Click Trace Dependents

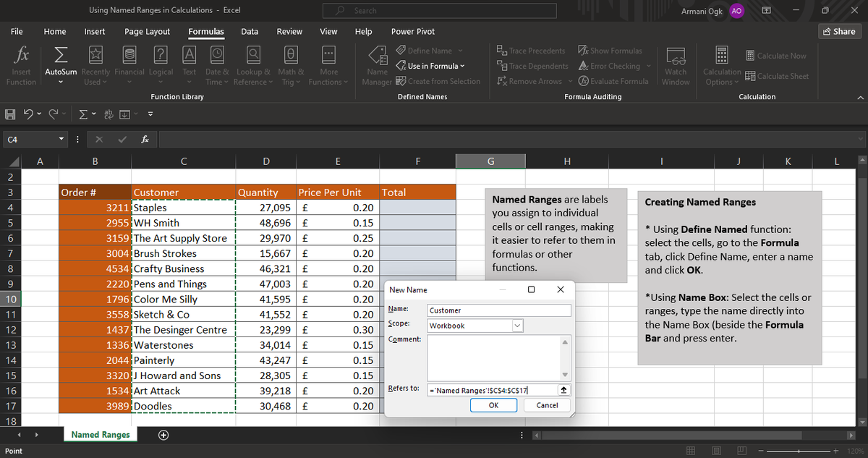[532, 66]
